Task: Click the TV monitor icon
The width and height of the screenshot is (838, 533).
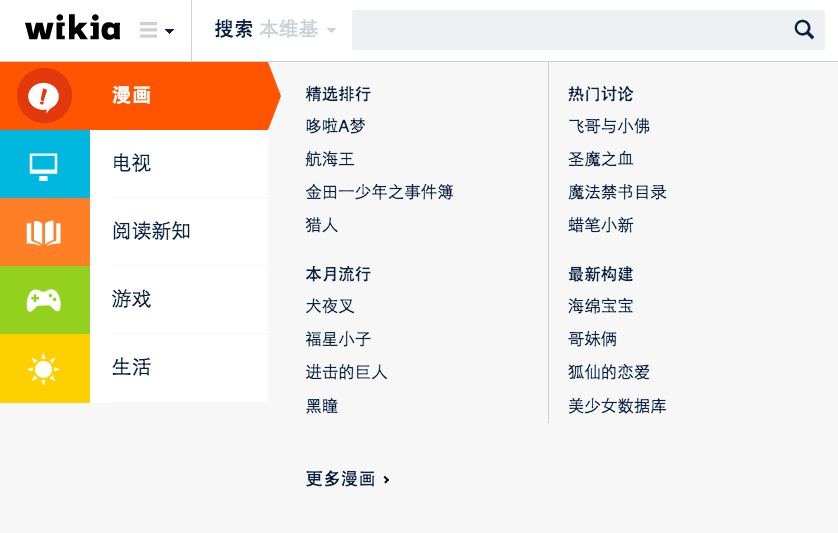Action: tap(44, 166)
